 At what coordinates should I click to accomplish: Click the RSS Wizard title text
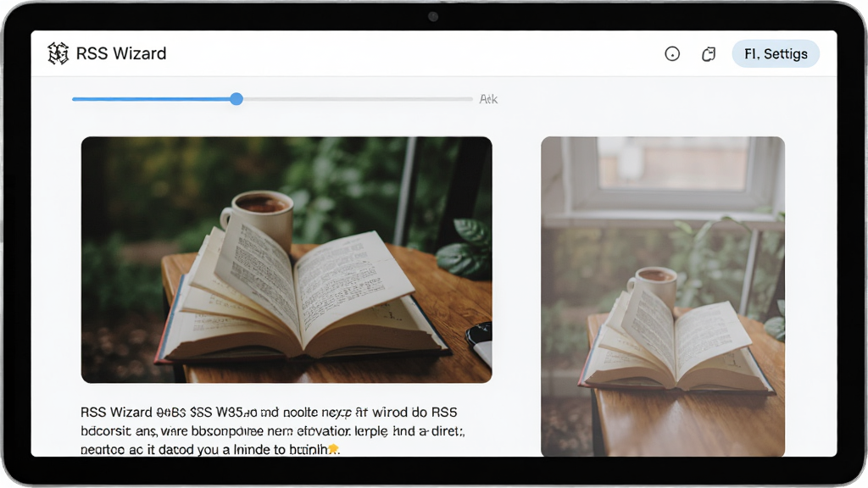click(121, 53)
